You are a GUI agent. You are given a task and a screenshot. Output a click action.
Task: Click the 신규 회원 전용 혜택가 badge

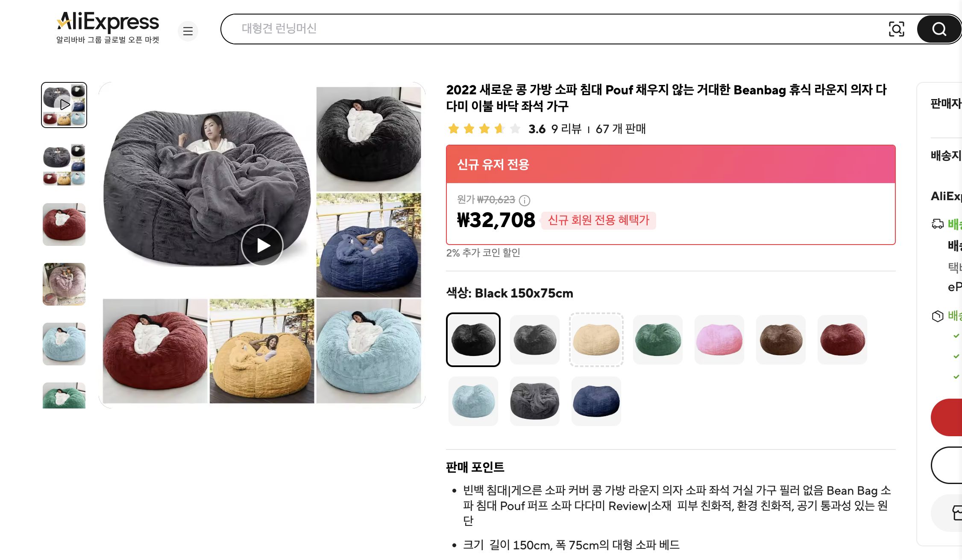click(x=598, y=221)
